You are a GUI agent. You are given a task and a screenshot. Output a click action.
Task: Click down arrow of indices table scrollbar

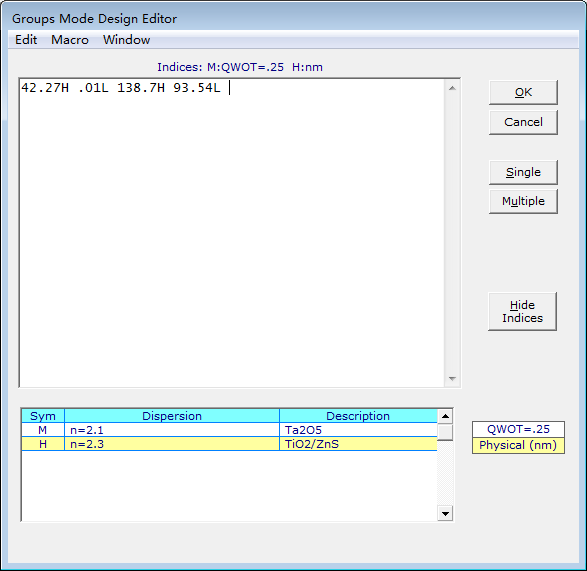click(445, 513)
